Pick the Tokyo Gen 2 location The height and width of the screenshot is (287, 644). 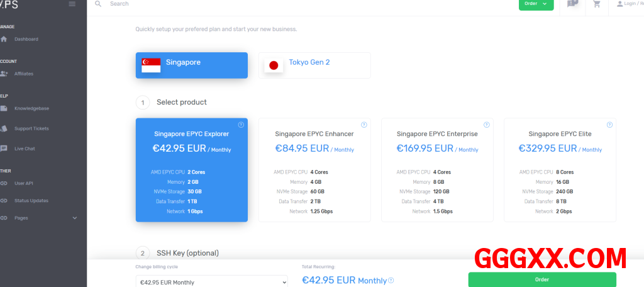pyautogui.click(x=314, y=65)
